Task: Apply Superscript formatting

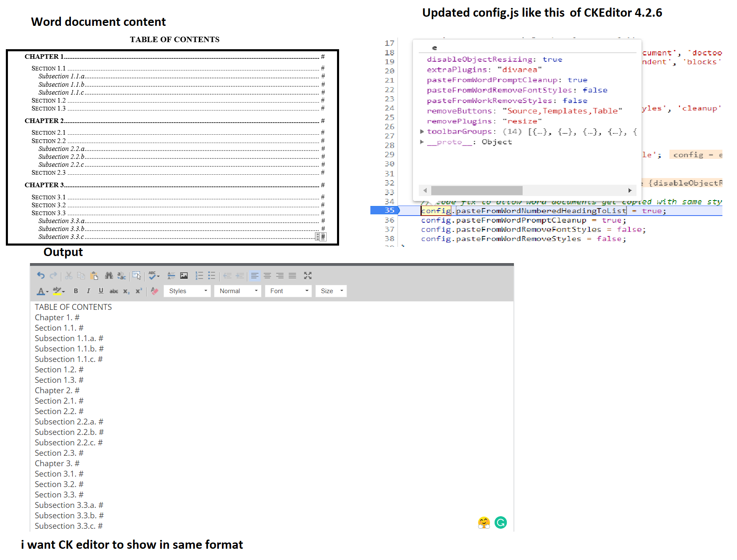Action: pos(139,291)
